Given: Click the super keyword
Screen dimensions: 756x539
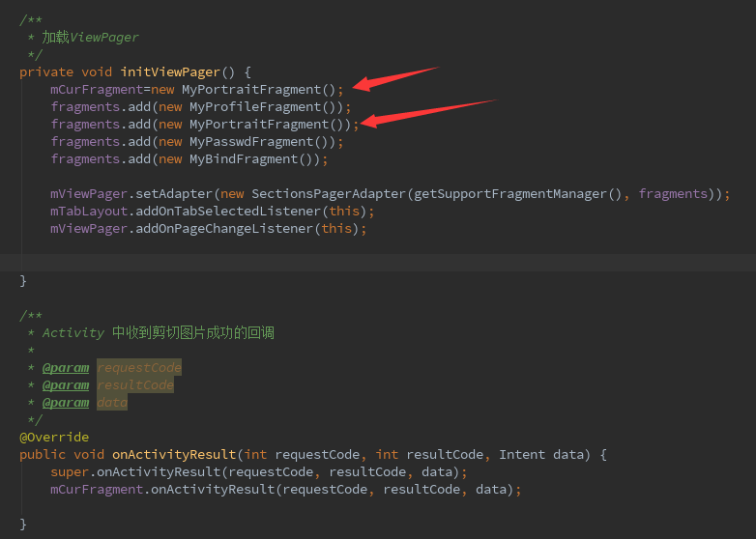Looking at the screenshot, I should coord(70,471).
